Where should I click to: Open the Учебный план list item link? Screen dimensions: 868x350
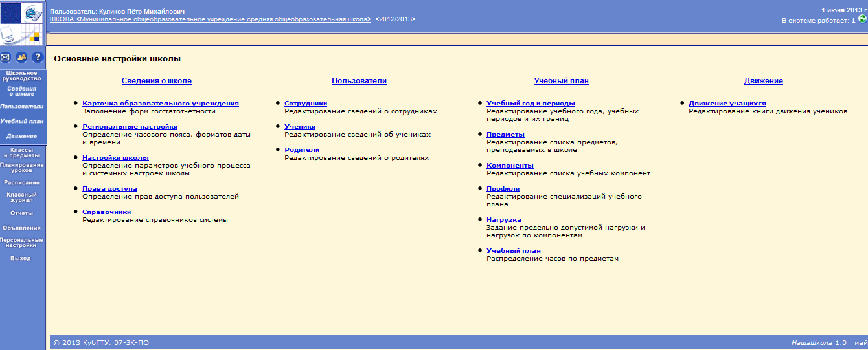click(514, 250)
